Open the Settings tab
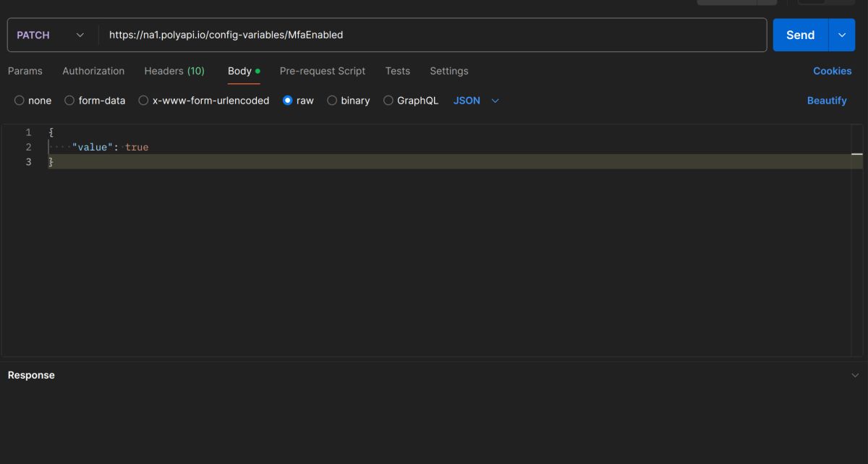 449,71
